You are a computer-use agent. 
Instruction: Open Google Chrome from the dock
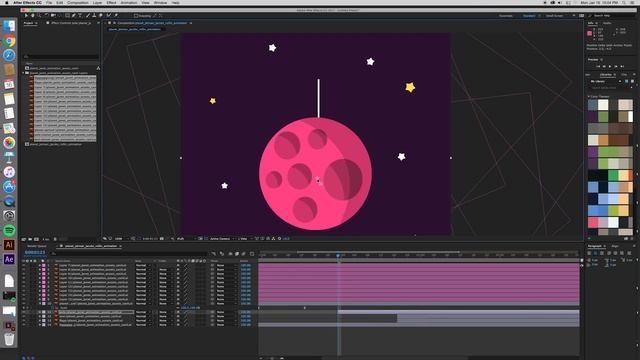click(9, 41)
